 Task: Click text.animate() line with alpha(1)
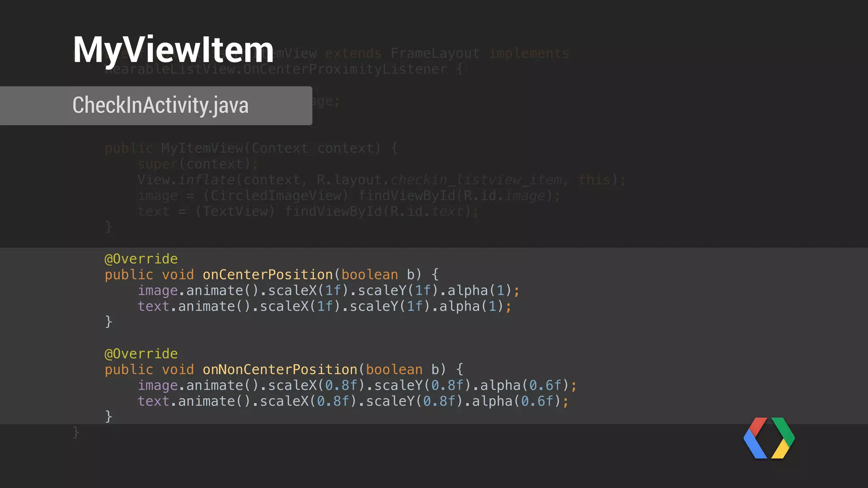point(324,306)
